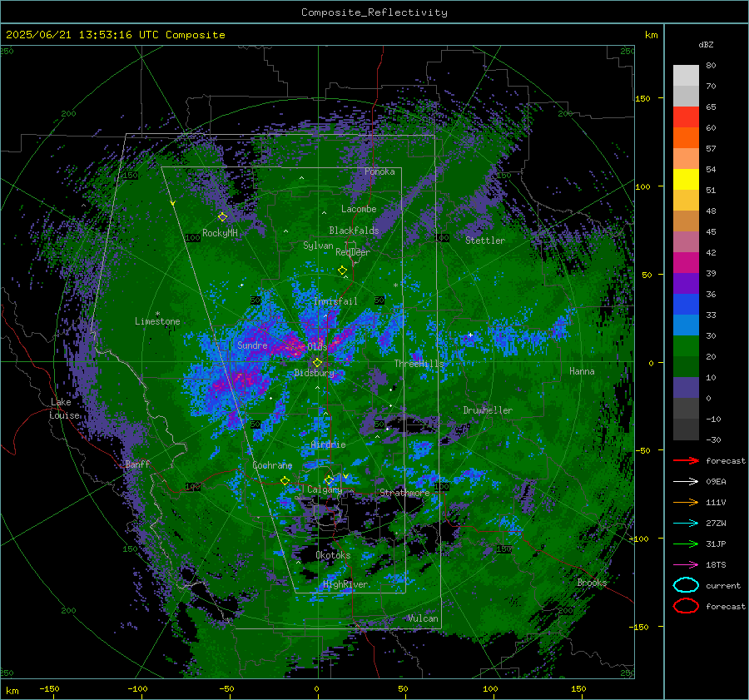
Task: Click the yellow diamond marker below Cochrane
Action: [x=285, y=480]
